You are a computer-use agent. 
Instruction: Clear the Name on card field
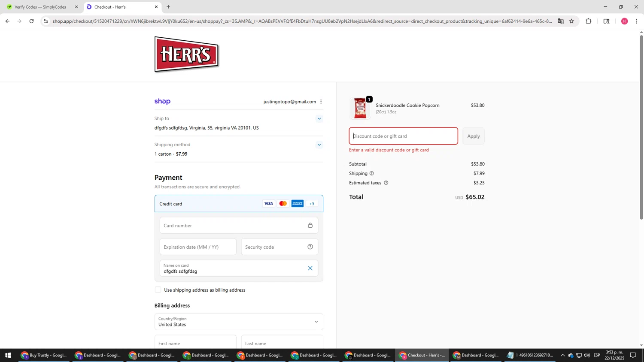point(310,268)
